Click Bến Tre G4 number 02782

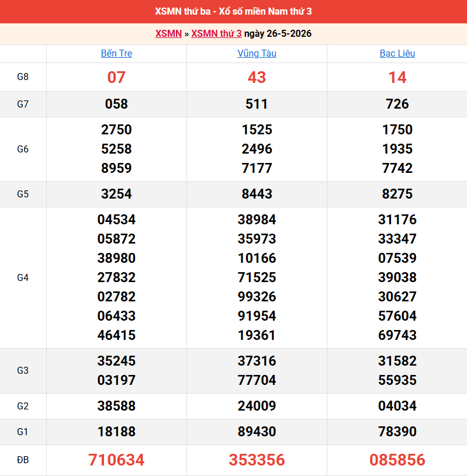pyautogui.click(x=116, y=297)
